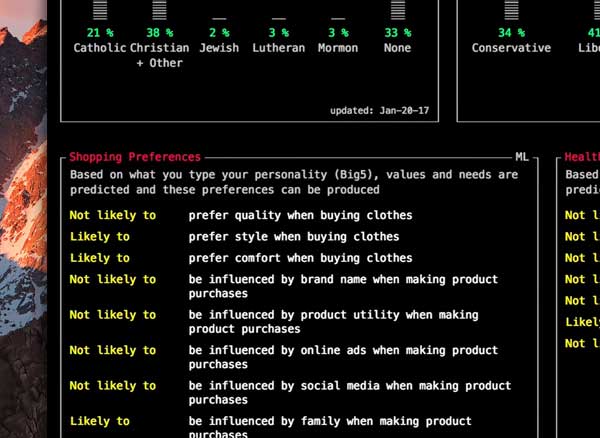Click the small bar above Jewish percentage
Image resolution: width=600 pixels, height=438 pixels.
coord(219,18)
